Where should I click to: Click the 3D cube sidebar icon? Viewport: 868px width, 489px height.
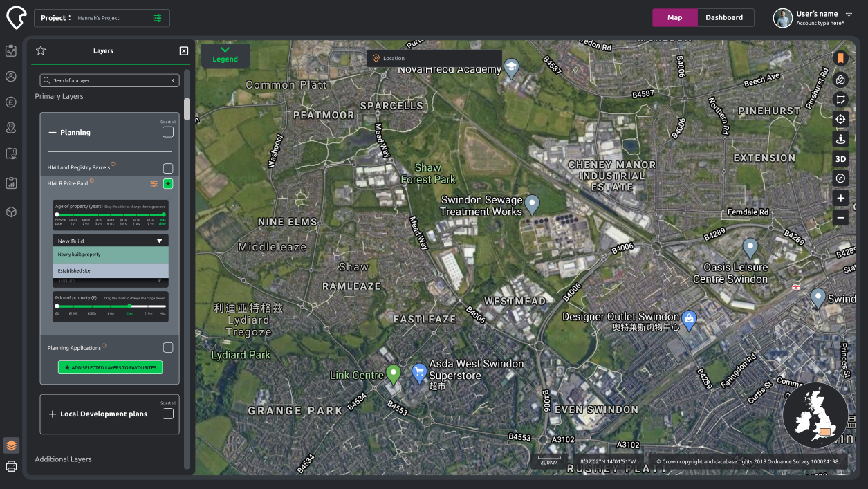pyautogui.click(x=11, y=212)
